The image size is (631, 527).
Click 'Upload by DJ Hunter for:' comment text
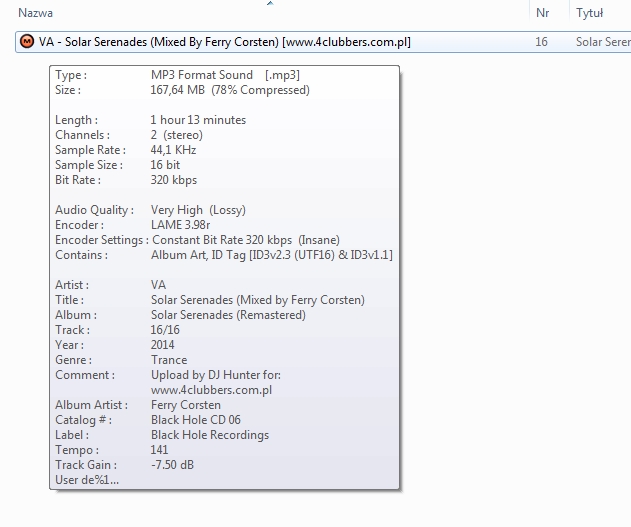(x=216, y=375)
